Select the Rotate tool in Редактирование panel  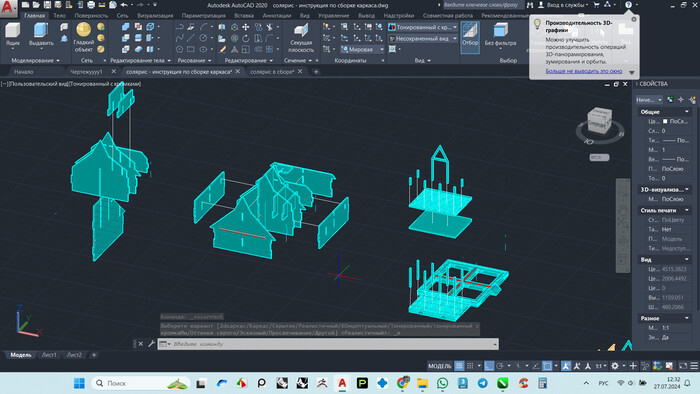[x=246, y=38]
